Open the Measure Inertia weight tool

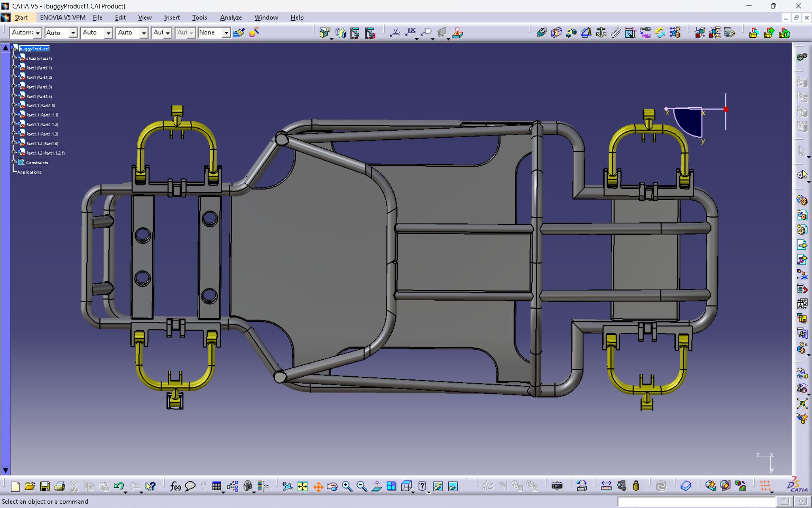[x=636, y=486]
